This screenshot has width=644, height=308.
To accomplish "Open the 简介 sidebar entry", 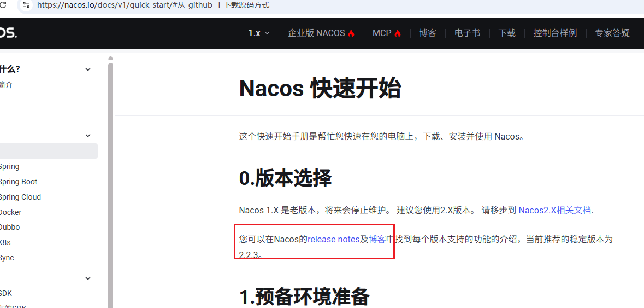I will pos(6,85).
